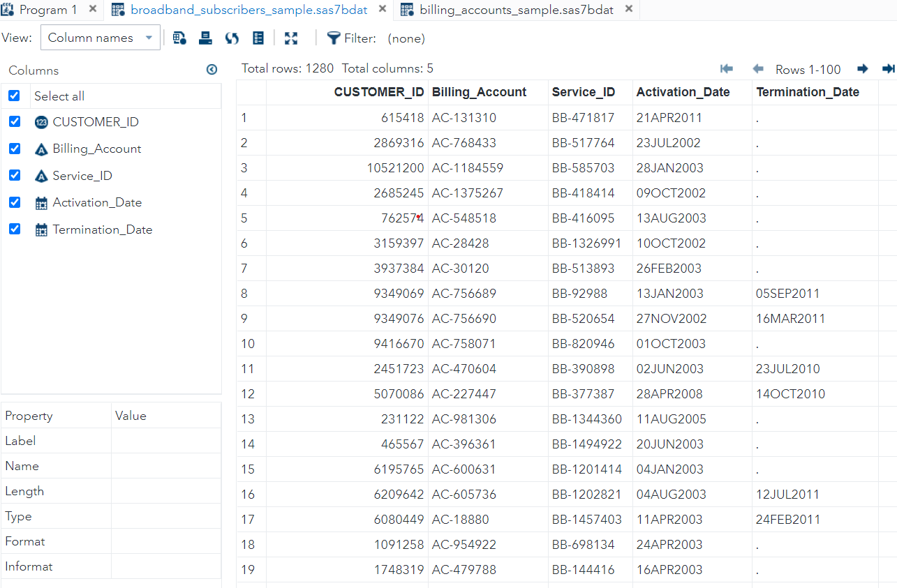
Task: Click the Billing_Account column header in the table
Action: (x=489, y=92)
